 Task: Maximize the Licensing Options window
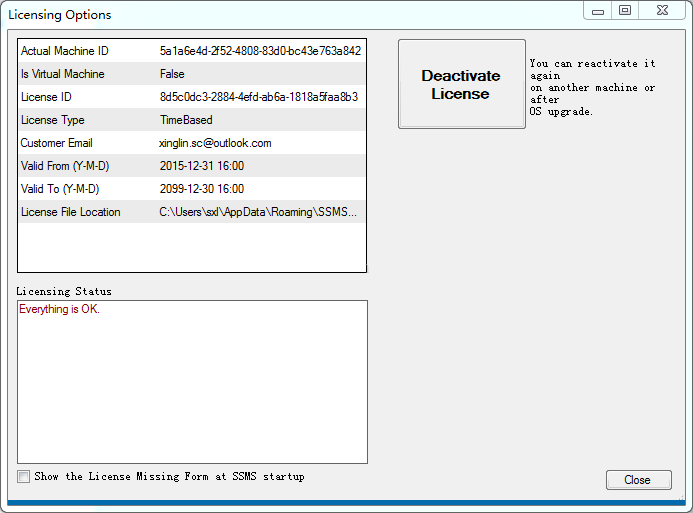pos(625,11)
